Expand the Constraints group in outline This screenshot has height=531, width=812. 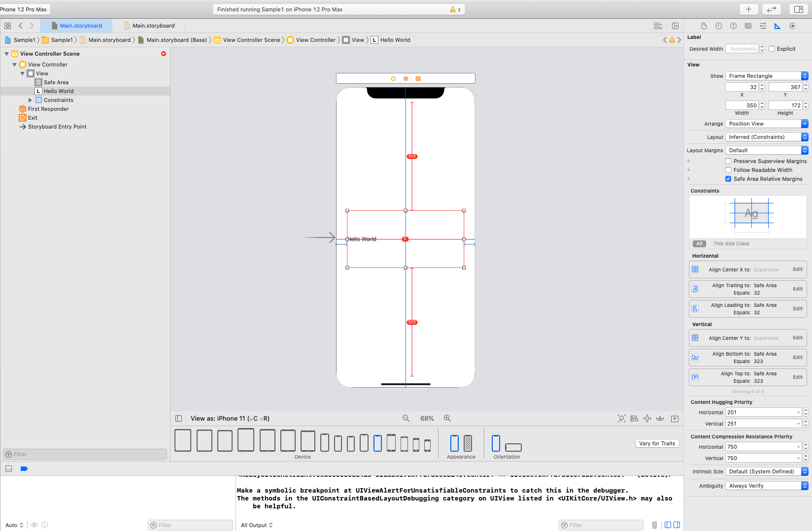[x=30, y=100]
